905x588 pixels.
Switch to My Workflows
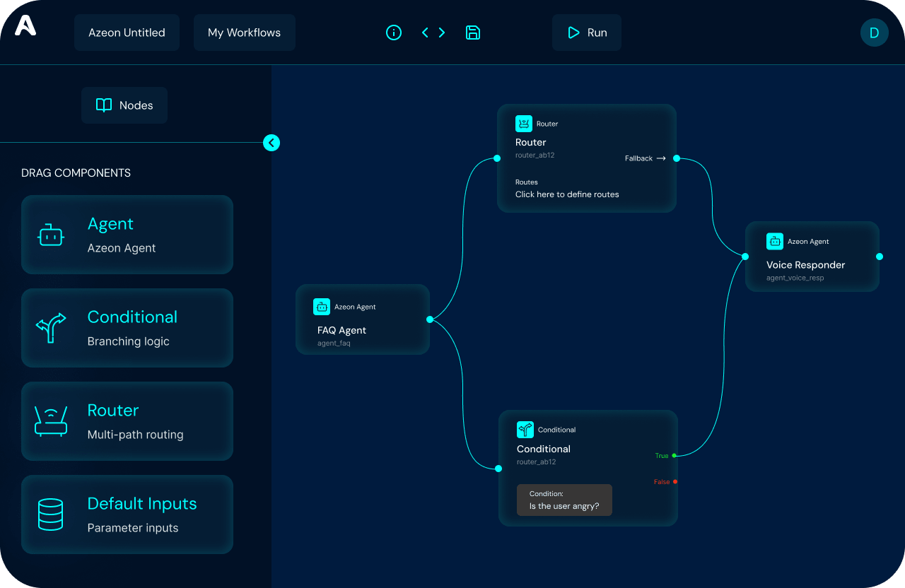tap(244, 32)
